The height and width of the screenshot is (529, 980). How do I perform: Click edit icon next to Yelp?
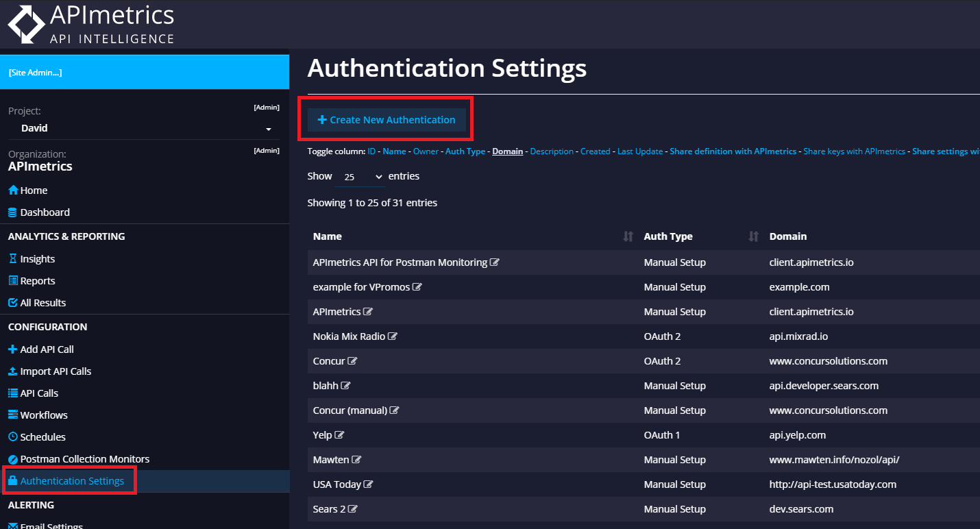339,435
